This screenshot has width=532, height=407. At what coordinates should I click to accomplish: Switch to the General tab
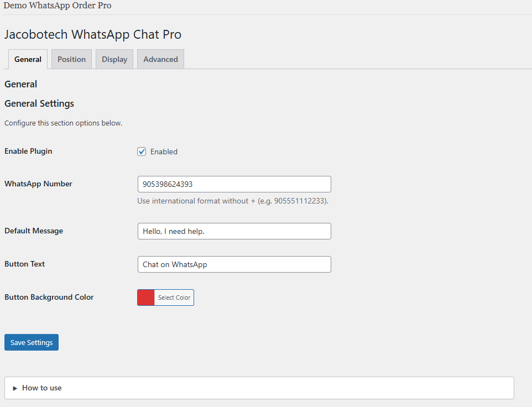click(x=28, y=59)
